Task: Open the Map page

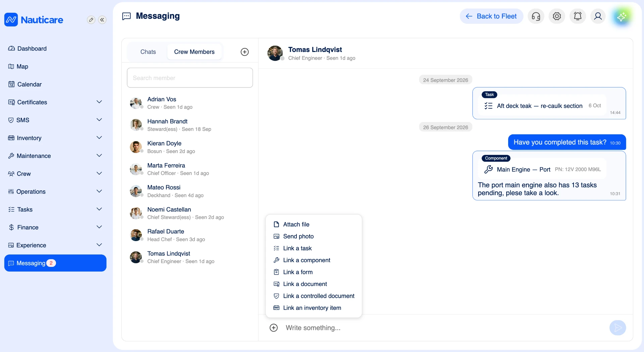Action: coord(55,66)
